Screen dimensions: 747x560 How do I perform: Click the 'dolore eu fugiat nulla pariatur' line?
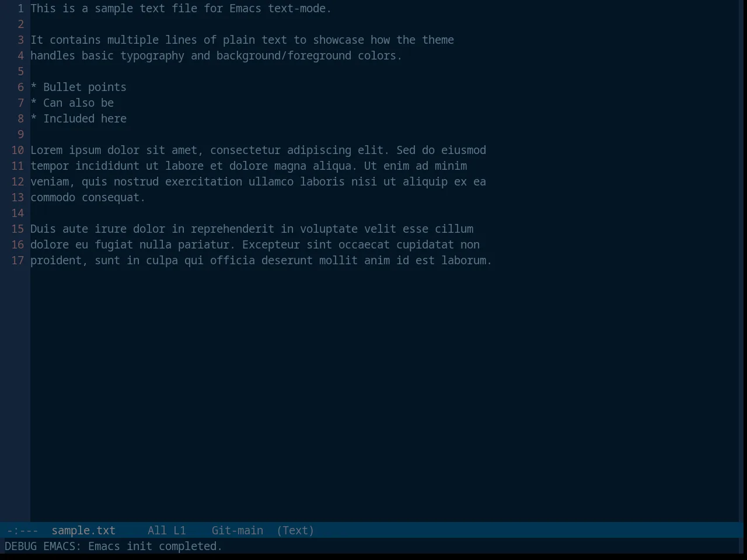tap(255, 244)
